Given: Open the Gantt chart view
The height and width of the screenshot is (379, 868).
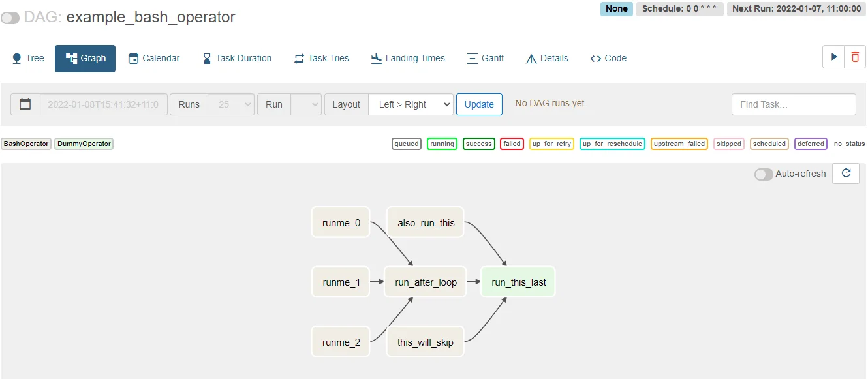Looking at the screenshot, I should coord(486,58).
